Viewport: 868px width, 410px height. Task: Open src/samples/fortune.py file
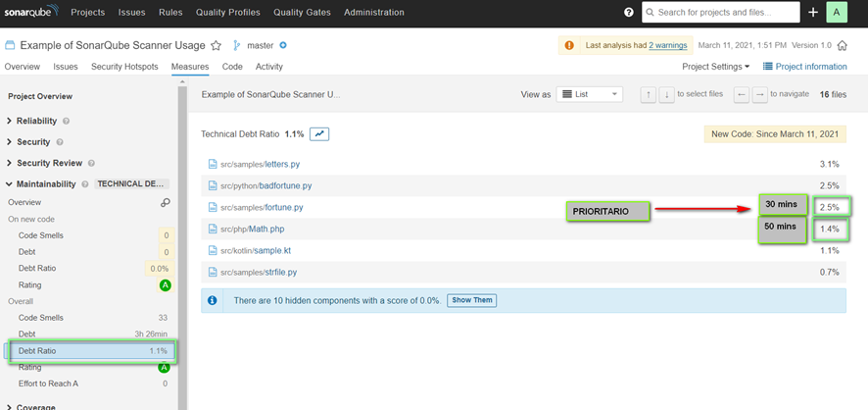pos(262,207)
